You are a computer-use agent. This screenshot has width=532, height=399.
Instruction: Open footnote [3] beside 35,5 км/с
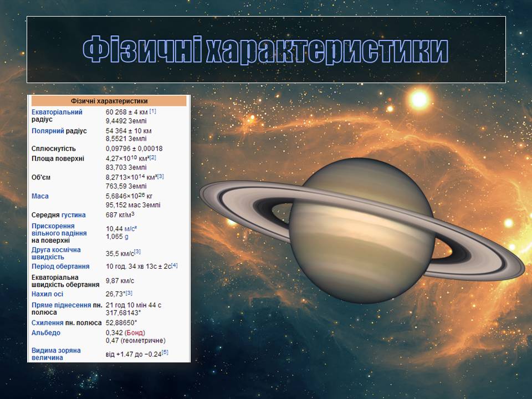point(137,252)
